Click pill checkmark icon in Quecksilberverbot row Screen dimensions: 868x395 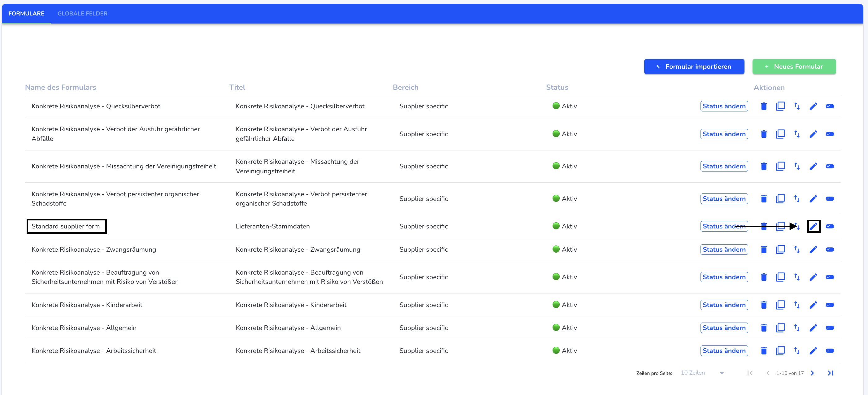click(830, 106)
